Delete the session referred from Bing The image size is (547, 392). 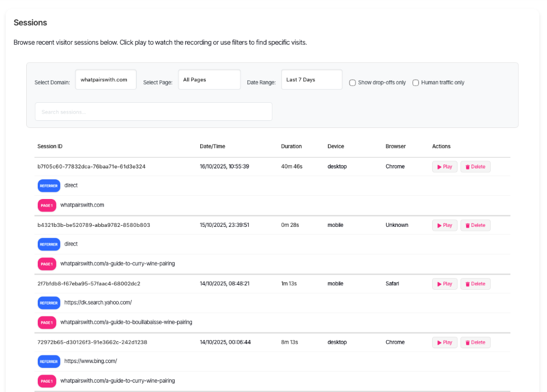pyautogui.click(x=475, y=342)
